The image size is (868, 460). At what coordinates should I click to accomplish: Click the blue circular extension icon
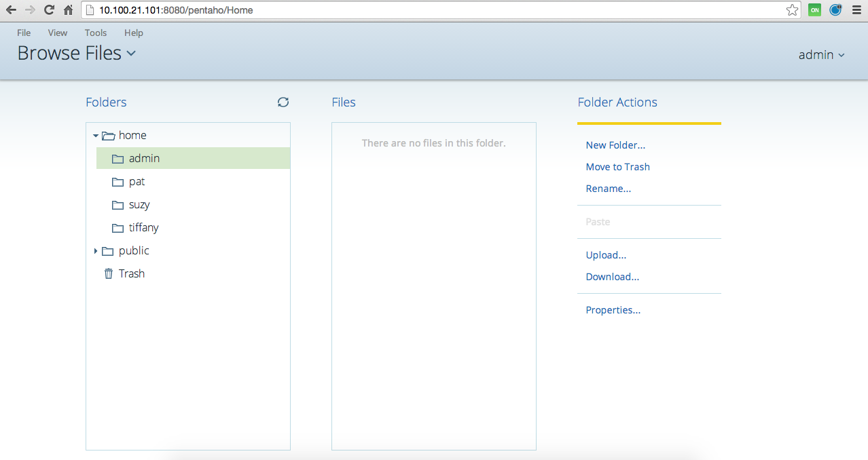point(835,10)
